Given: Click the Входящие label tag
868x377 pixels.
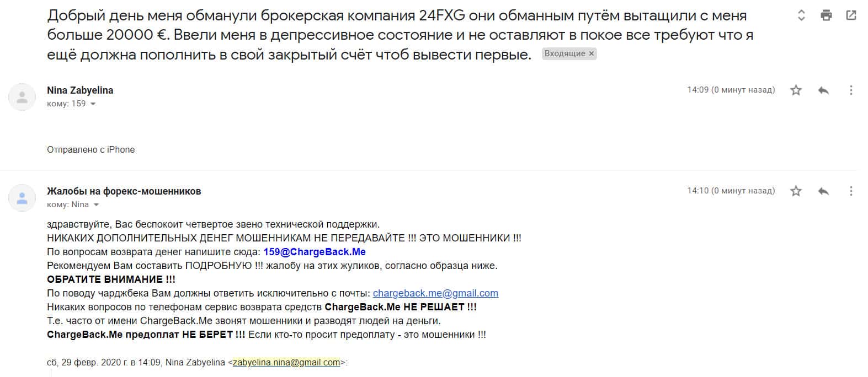Looking at the screenshot, I should coord(565,53).
